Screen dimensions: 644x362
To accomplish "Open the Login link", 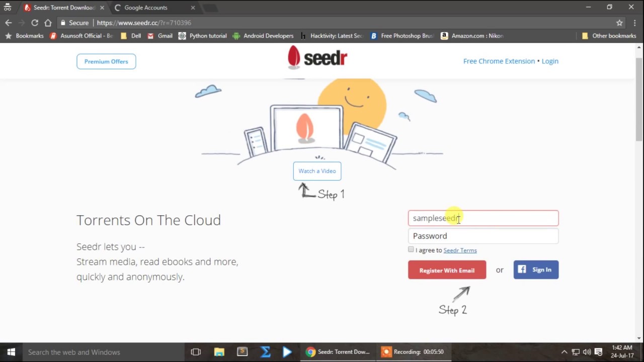I will pyautogui.click(x=550, y=61).
